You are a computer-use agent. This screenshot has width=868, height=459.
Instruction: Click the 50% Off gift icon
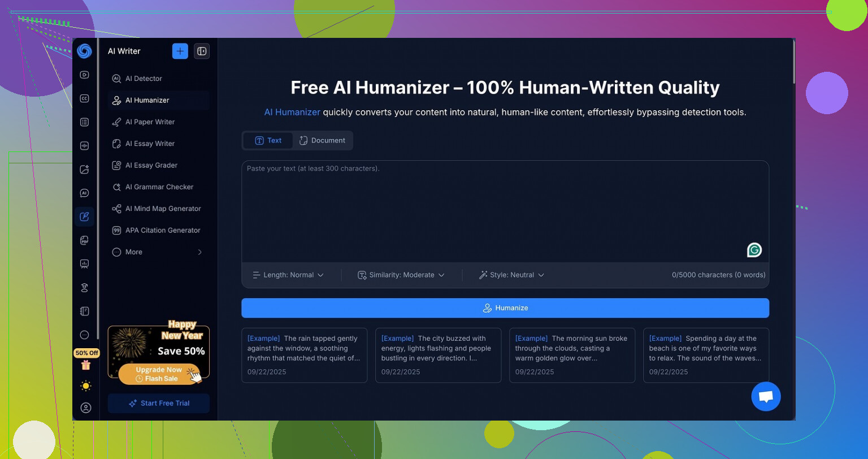click(85, 365)
